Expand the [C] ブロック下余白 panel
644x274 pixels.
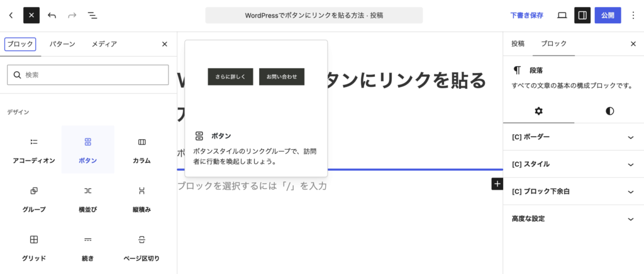(574, 191)
